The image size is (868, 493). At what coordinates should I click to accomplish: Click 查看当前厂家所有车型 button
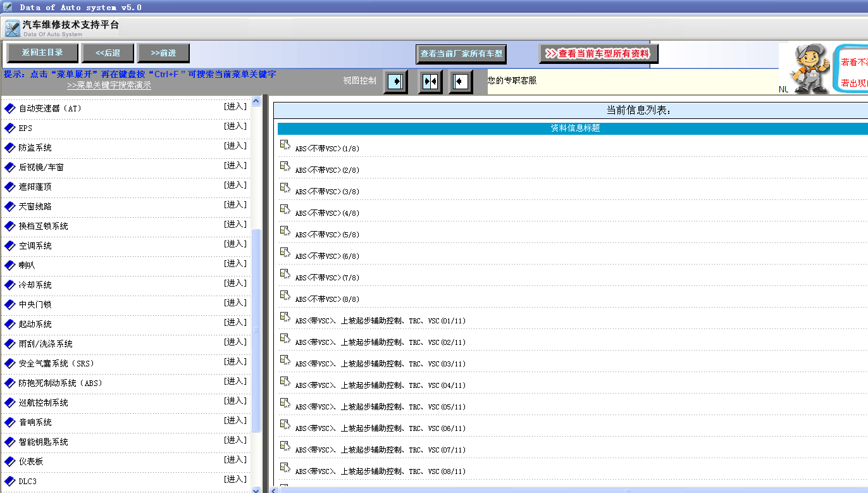pyautogui.click(x=461, y=54)
